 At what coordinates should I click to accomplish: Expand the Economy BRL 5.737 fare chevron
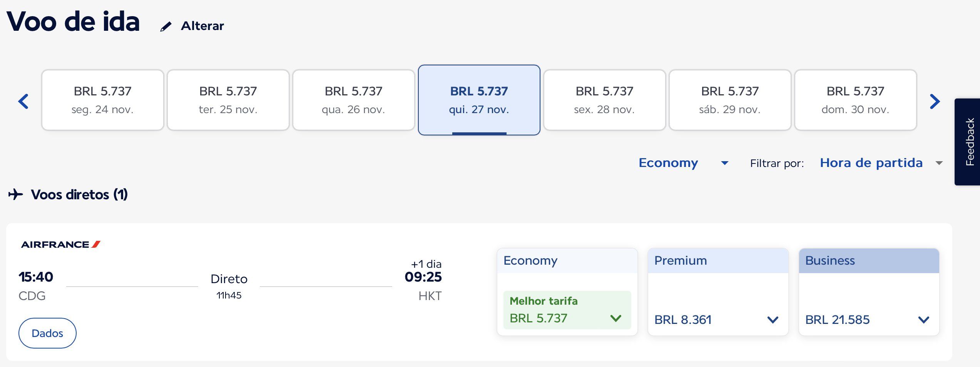[x=616, y=318]
